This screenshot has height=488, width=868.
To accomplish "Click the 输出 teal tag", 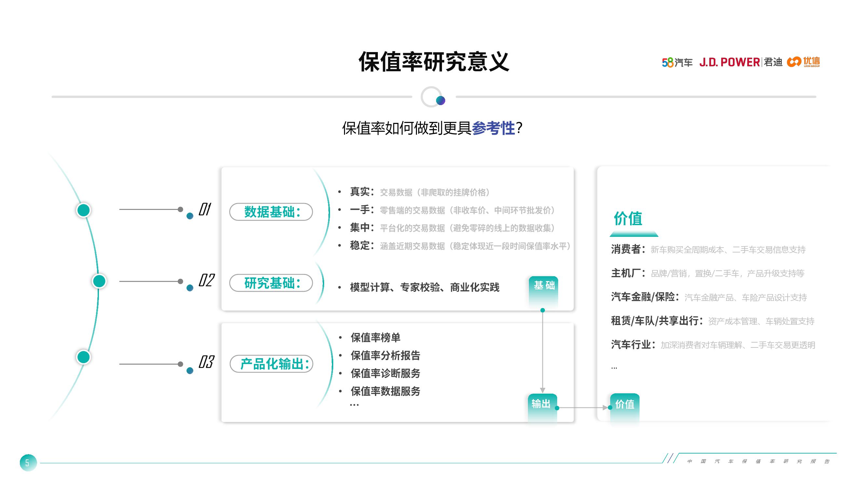I will pyautogui.click(x=542, y=403).
